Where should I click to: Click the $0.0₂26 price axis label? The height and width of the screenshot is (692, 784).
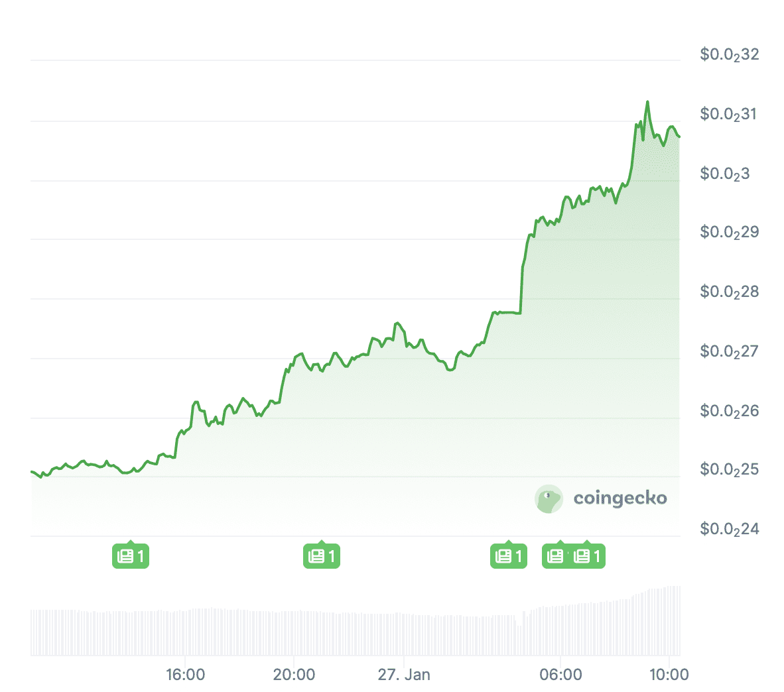(729, 411)
